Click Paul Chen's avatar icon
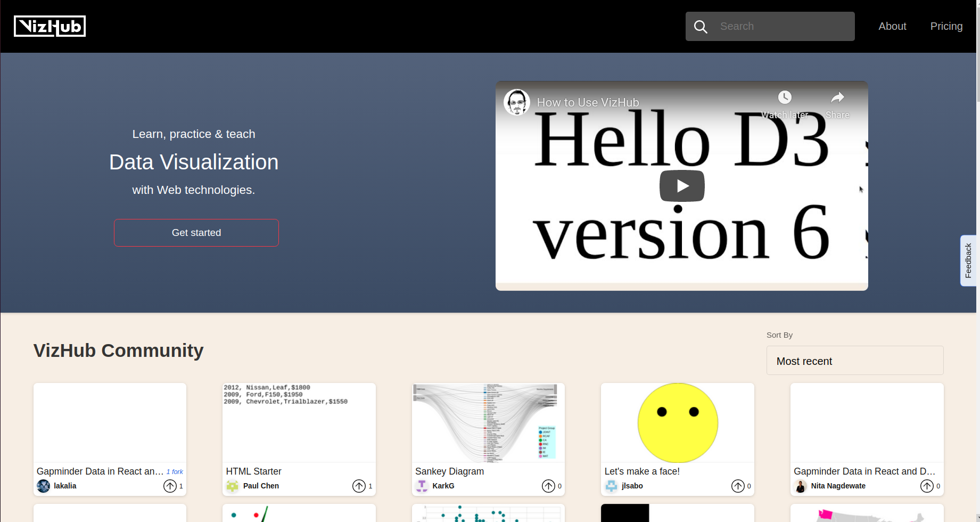Viewport: 980px width, 522px height. tap(233, 486)
